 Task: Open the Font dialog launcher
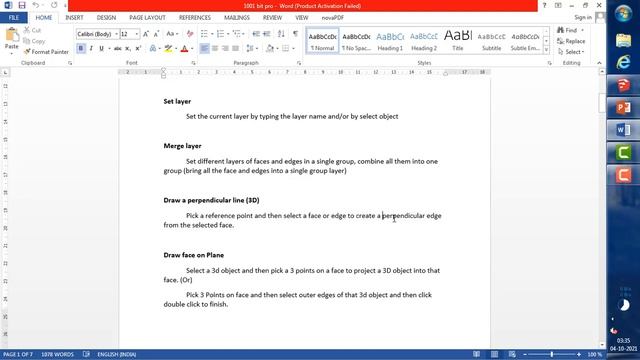coord(193,63)
